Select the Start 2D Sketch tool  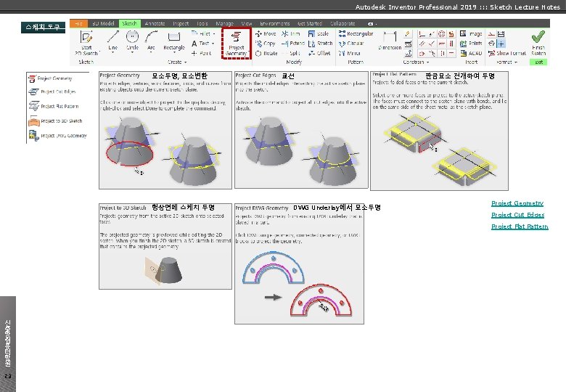pyautogui.click(x=86, y=43)
